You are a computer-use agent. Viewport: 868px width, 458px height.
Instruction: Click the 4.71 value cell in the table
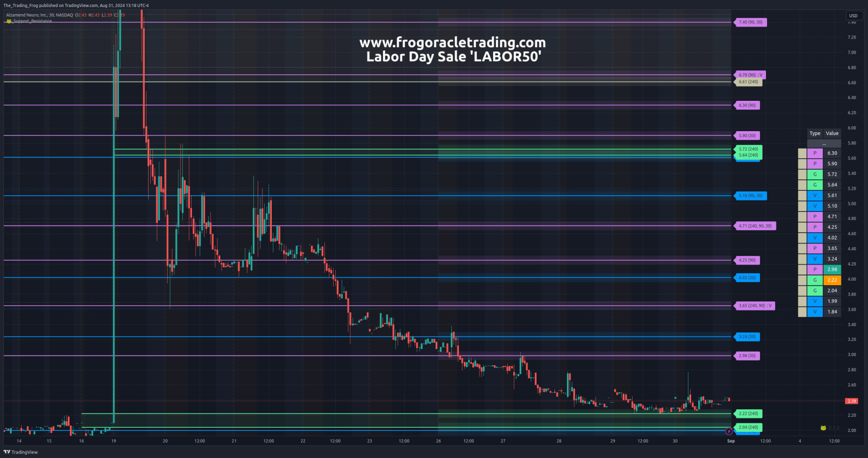(x=832, y=217)
